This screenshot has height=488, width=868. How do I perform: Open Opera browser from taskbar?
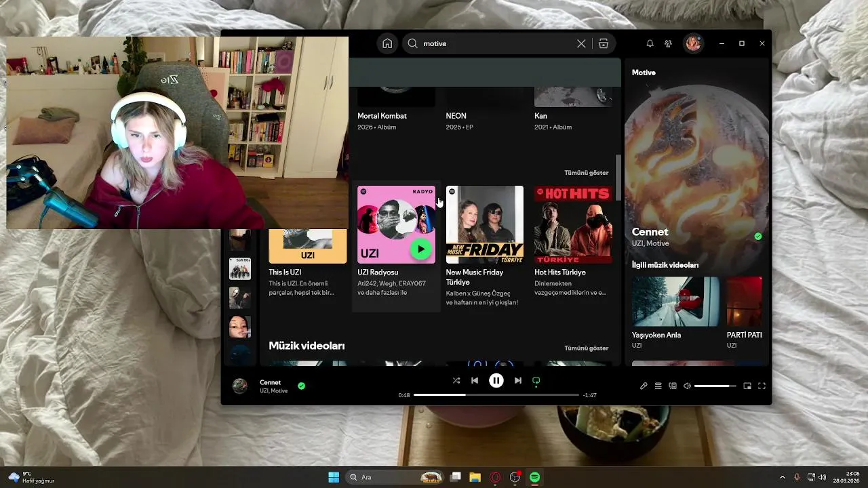(x=495, y=477)
